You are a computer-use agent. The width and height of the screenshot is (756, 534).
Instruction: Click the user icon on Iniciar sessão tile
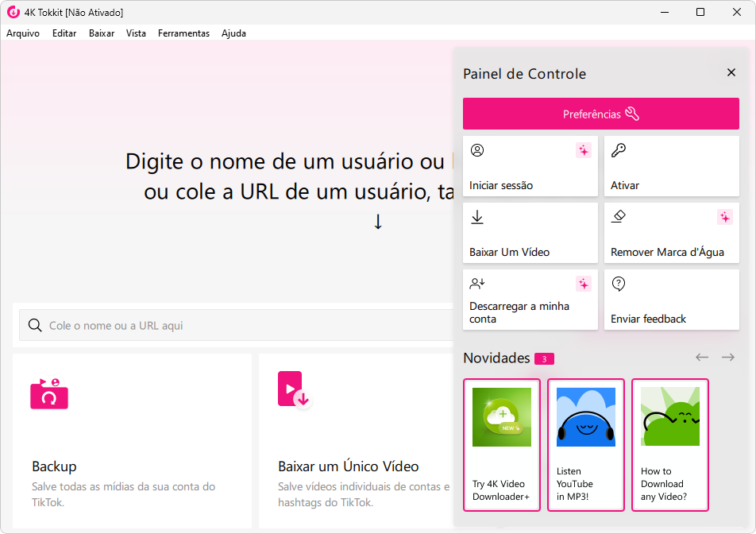coord(477,150)
